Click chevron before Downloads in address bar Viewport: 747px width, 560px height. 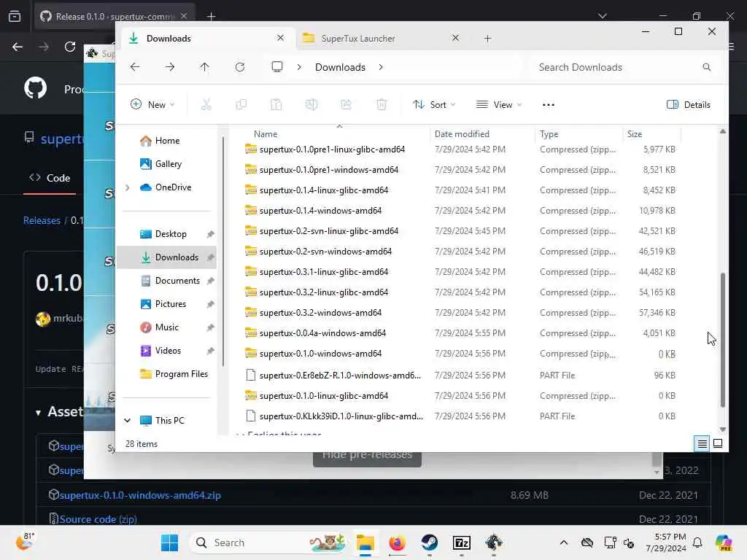tap(298, 67)
